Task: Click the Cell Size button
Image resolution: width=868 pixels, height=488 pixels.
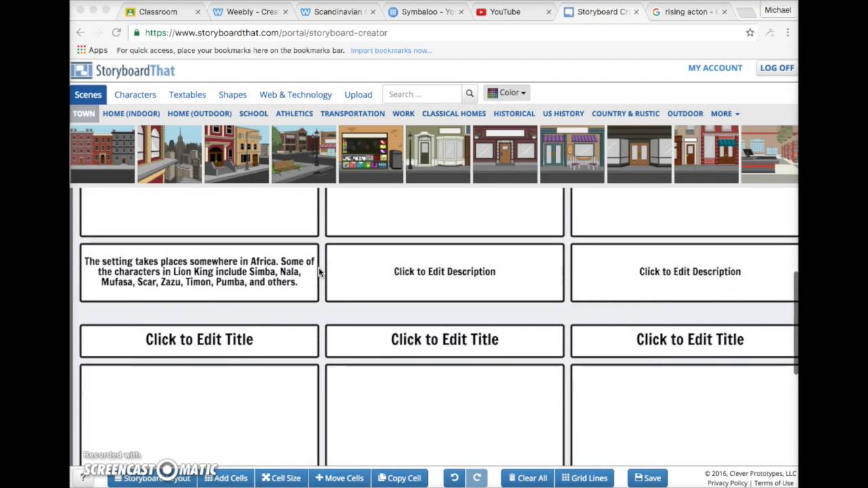Action: tap(281, 478)
